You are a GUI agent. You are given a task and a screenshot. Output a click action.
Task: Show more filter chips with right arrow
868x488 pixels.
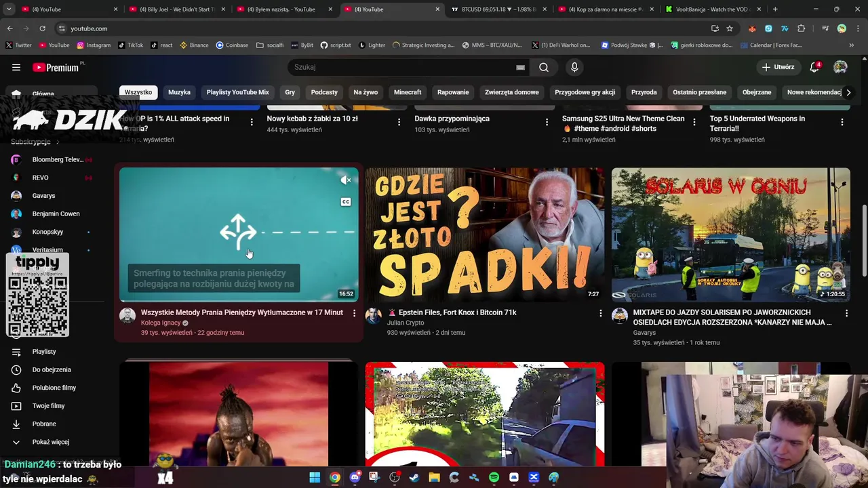pyautogui.click(x=848, y=92)
